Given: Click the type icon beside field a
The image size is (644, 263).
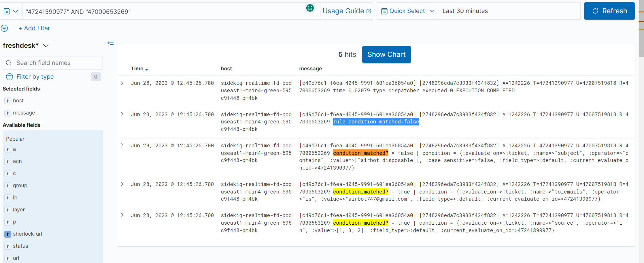Looking at the screenshot, I should (8, 149).
